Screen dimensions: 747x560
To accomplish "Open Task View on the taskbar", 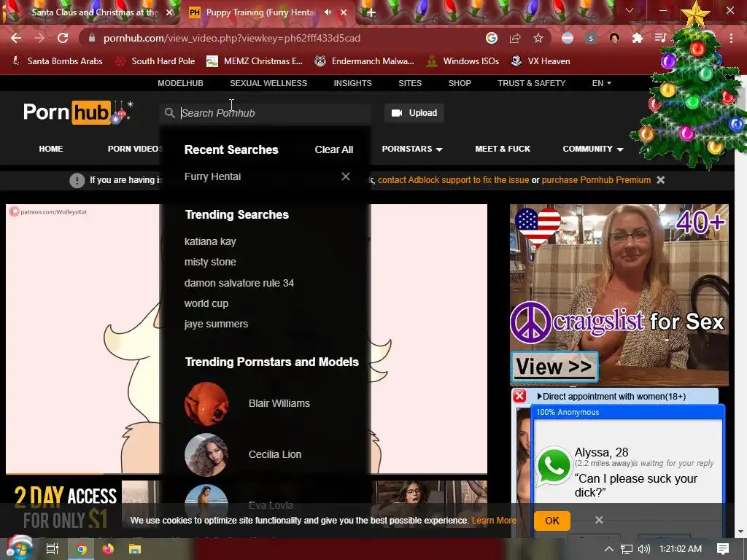I will tap(52, 549).
